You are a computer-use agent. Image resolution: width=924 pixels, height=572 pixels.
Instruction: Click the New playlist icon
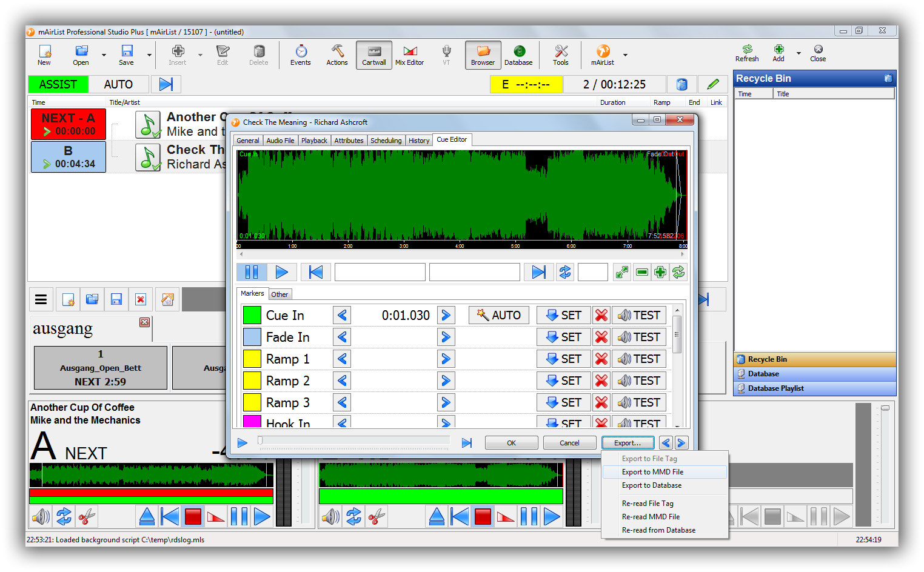click(44, 55)
